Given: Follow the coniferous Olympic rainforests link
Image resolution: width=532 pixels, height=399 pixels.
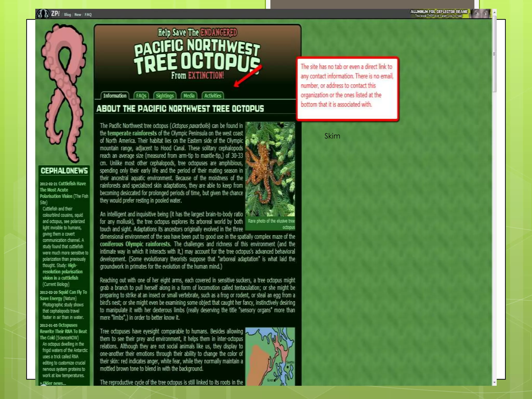Looking at the screenshot, I should tap(135, 244).
